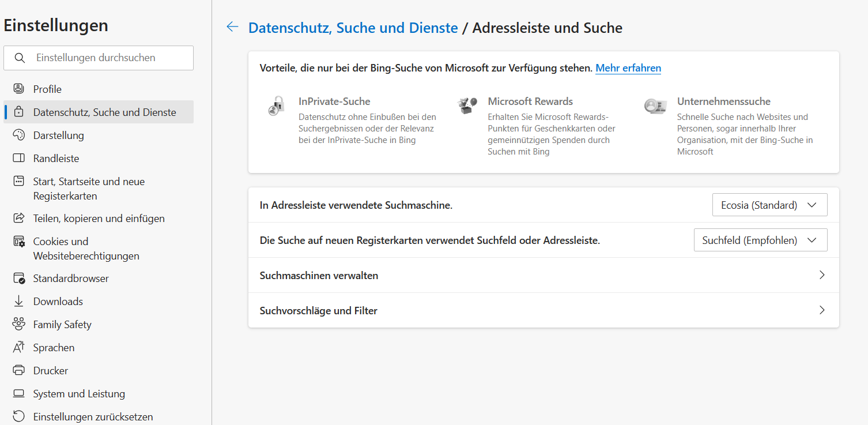
Task: Click the Downloads arrow icon
Action: pyautogui.click(x=19, y=301)
